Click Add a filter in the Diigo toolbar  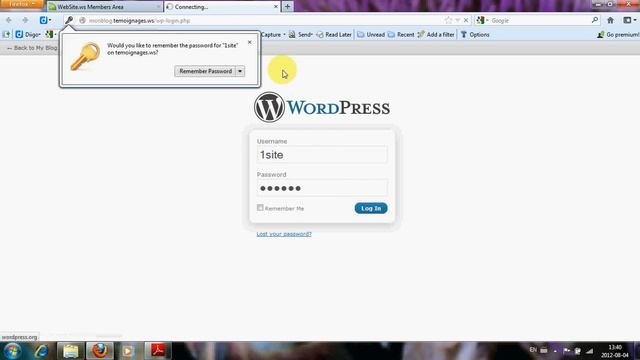point(436,35)
